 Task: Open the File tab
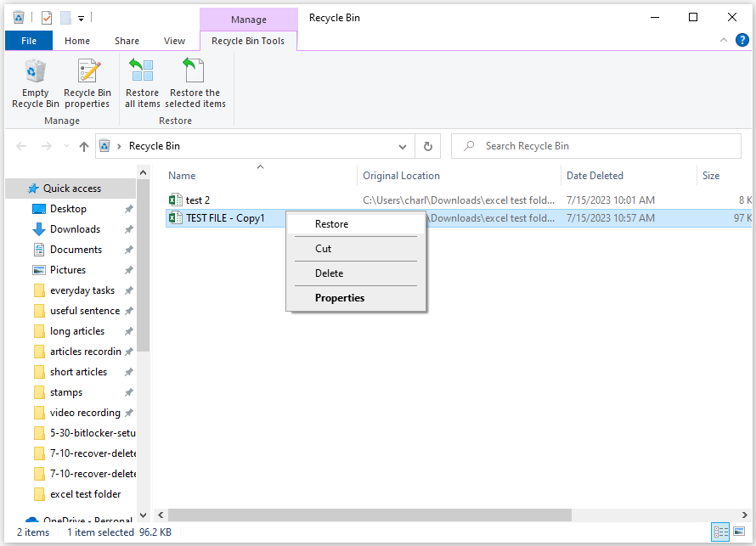(x=29, y=41)
